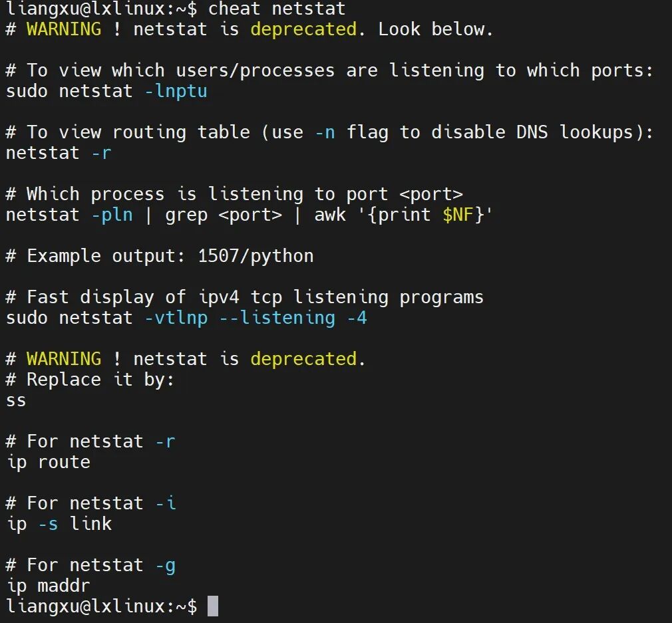Click the final 'liangxu@lxlinux:~$' prompt text
This screenshot has height=623, width=672.
pos(102,606)
